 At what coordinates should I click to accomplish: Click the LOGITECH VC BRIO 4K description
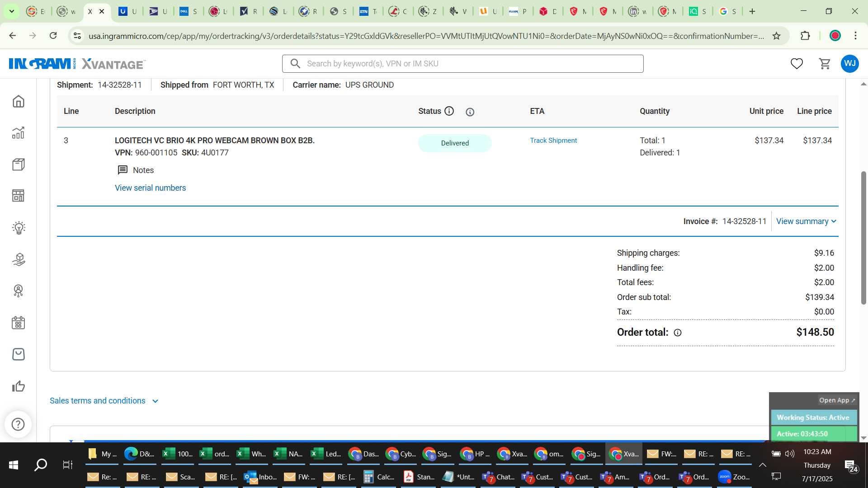pyautogui.click(x=214, y=141)
